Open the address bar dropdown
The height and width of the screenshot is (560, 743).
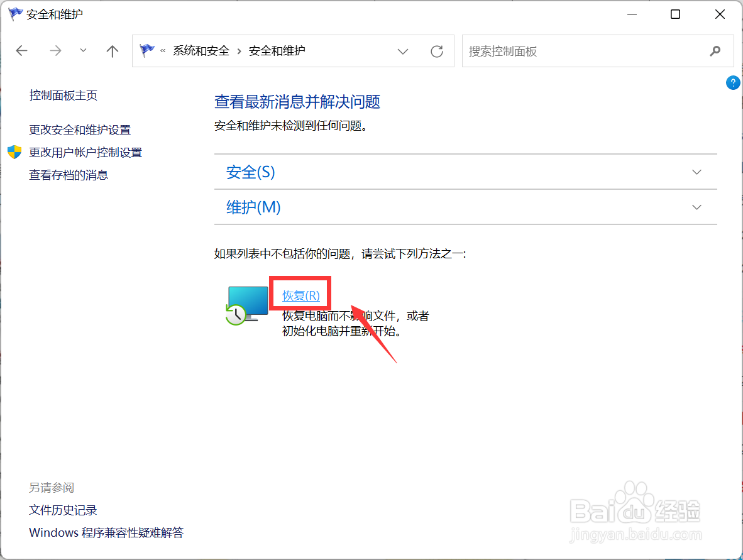[x=402, y=51]
